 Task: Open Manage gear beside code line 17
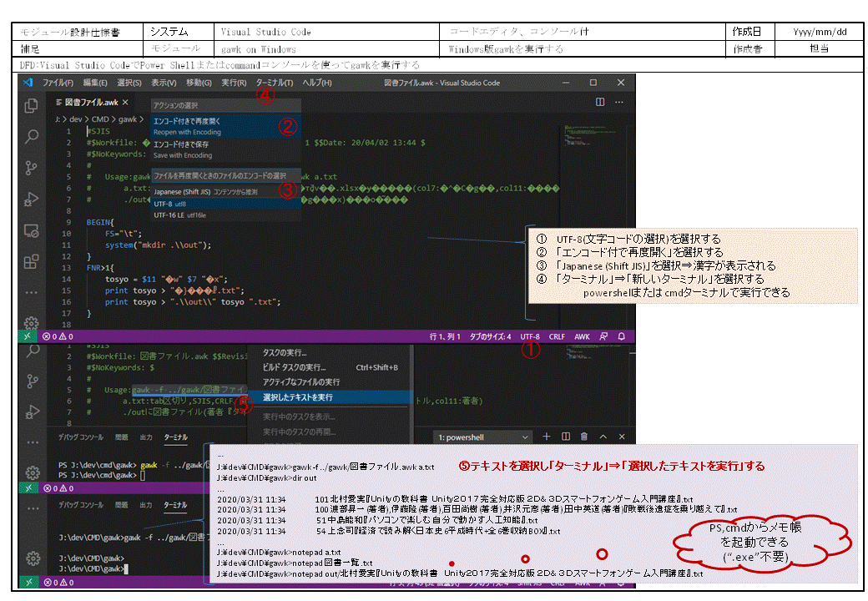click(x=32, y=323)
